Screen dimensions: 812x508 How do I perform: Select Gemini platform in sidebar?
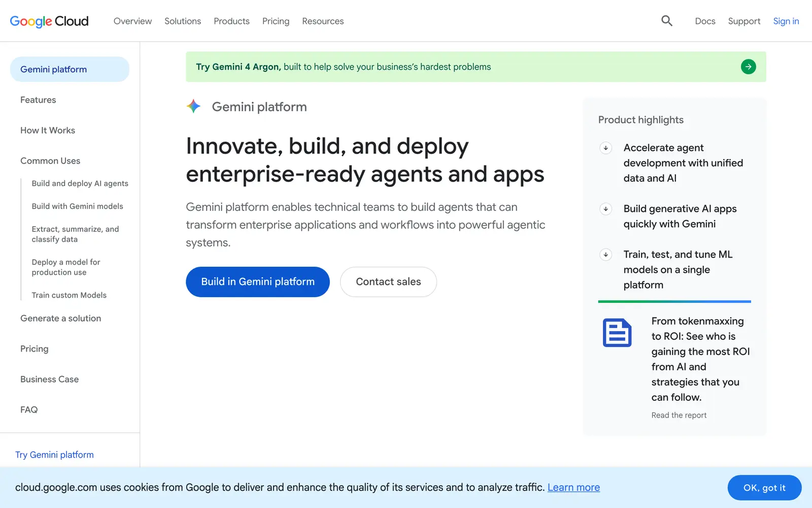[x=70, y=69]
